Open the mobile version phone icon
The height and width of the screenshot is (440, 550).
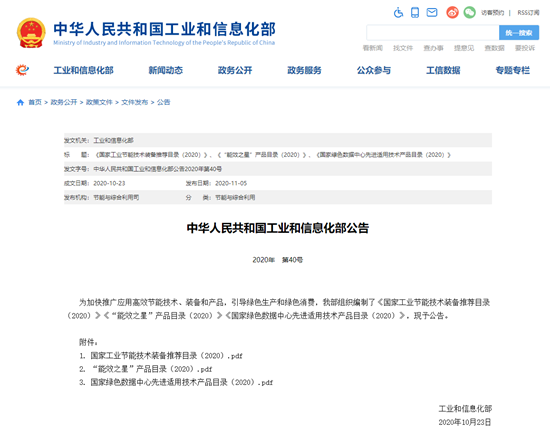tap(415, 13)
